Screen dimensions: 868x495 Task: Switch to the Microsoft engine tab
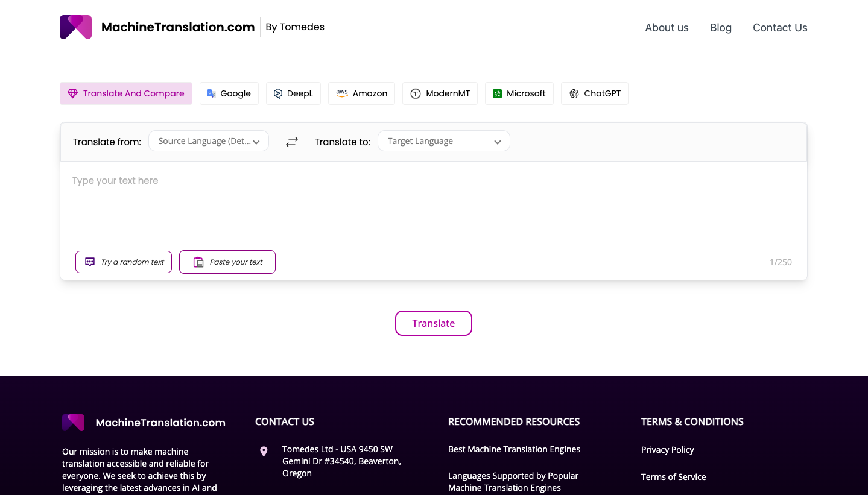[x=519, y=93]
